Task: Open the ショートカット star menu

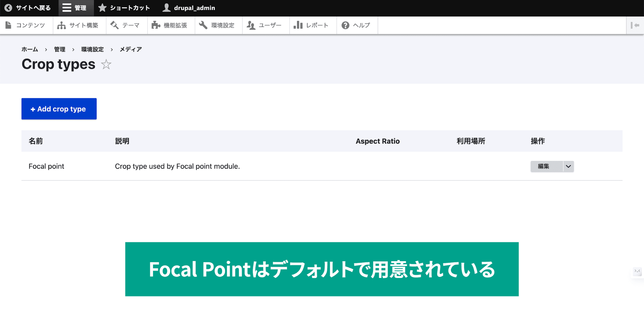Action: pyautogui.click(x=124, y=8)
